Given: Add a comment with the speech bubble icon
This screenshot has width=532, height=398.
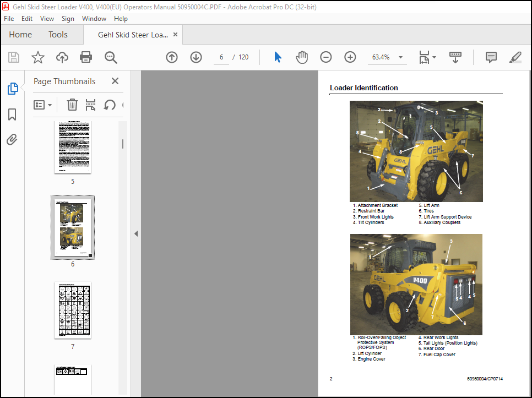Looking at the screenshot, I should point(491,57).
